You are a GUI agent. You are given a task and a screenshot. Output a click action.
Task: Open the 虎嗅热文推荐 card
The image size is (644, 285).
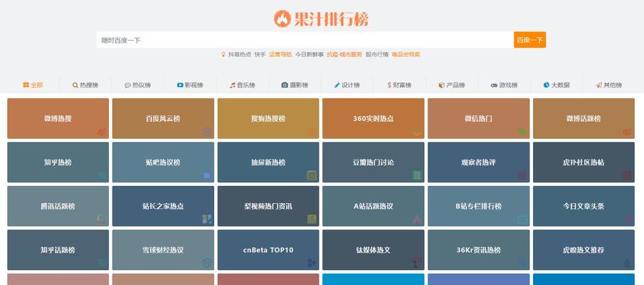[584, 250]
